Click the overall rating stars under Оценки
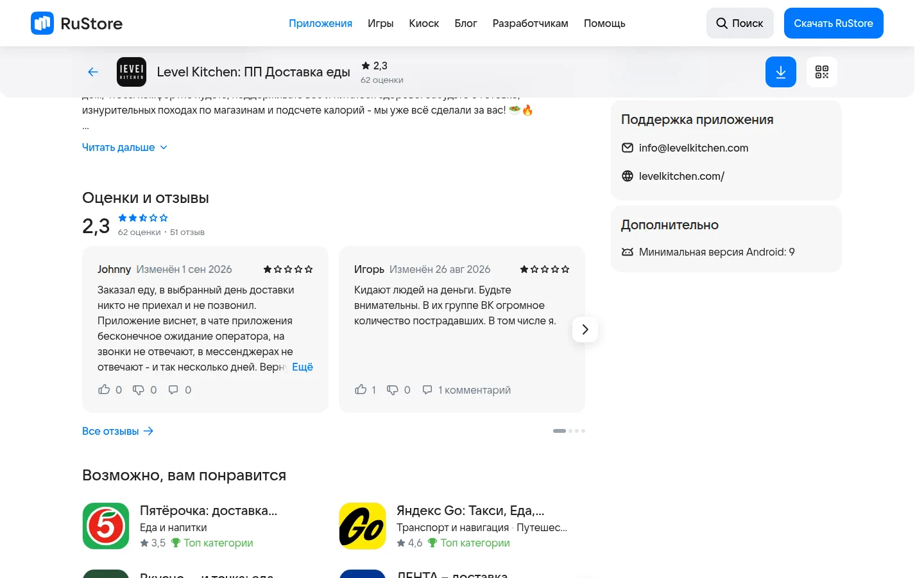The image size is (924, 578). (143, 218)
